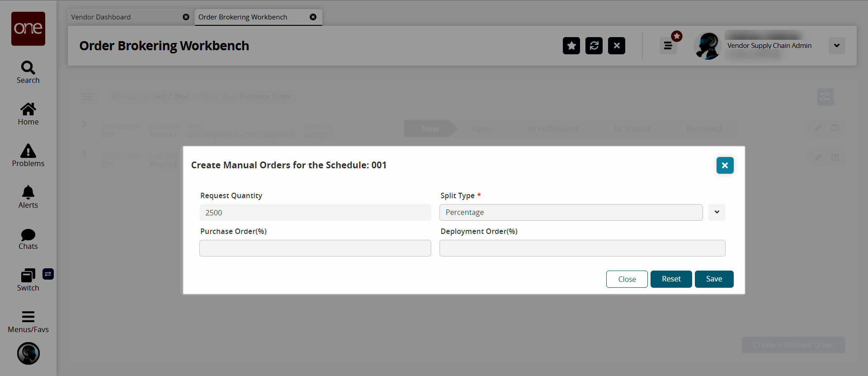
Task: Click the Purchase Order(%) input field
Action: 315,248
